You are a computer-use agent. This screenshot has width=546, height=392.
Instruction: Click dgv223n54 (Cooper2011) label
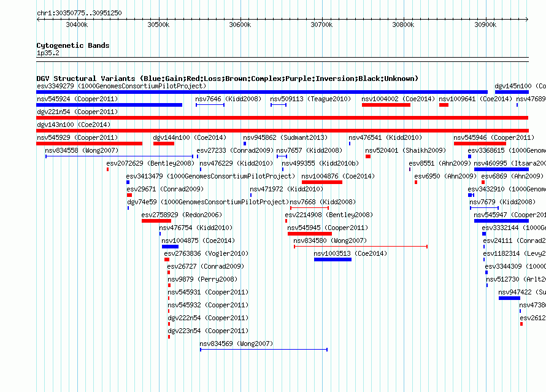tap(208, 331)
